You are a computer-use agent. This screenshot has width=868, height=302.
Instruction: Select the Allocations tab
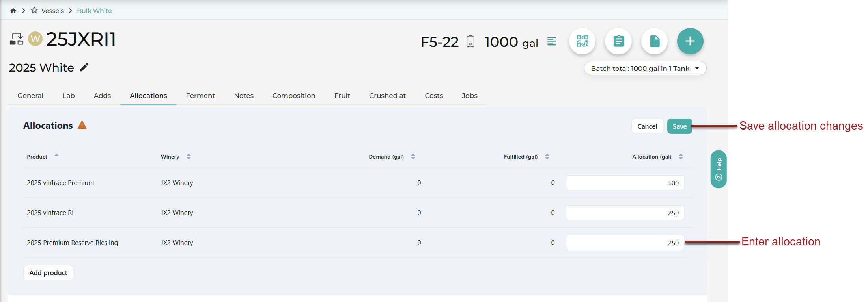point(148,96)
